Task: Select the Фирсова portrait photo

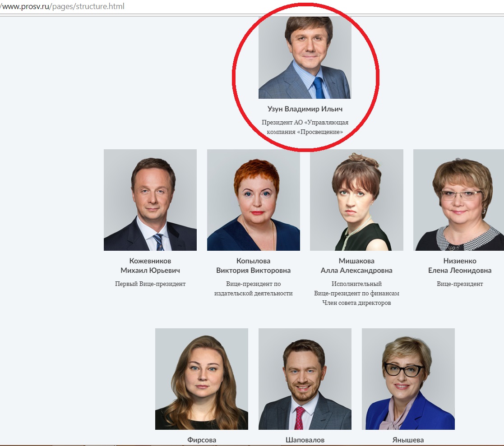Action: [x=202, y=379]
